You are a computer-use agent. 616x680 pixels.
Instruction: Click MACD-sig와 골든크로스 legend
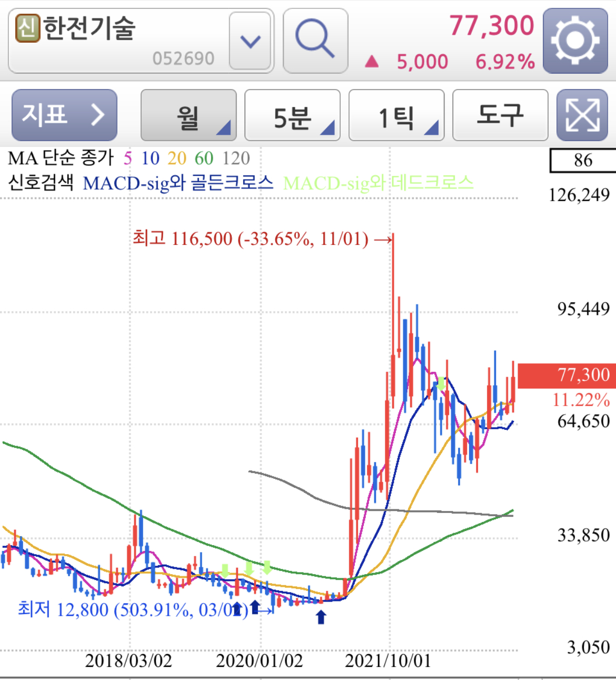[x=178, y=183]
